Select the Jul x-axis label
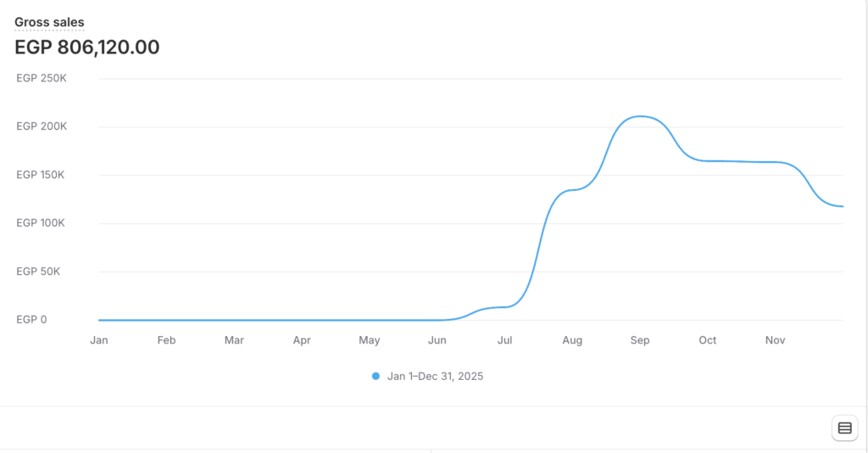 504,340
